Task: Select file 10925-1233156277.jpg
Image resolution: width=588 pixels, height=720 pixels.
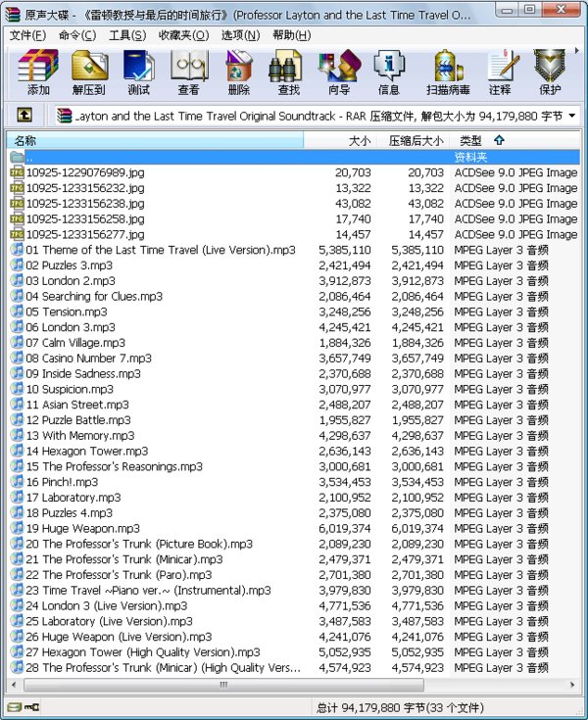Action: [294, 235]
